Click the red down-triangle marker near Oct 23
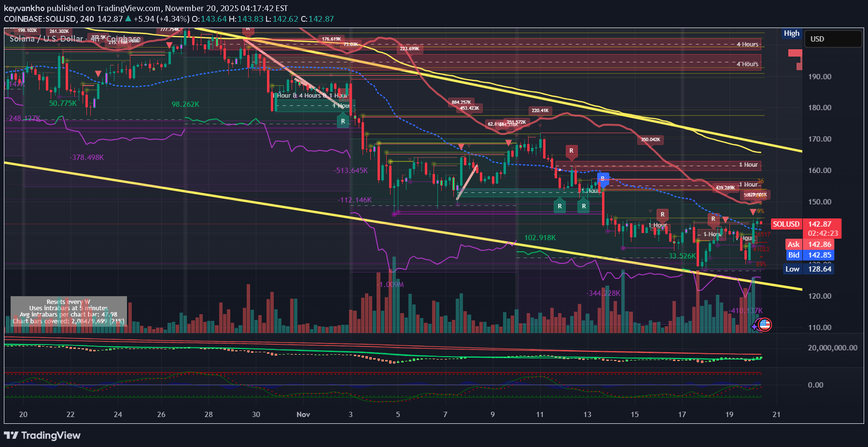Viewport: 868px width, 447px height. [x=98, y=74]
